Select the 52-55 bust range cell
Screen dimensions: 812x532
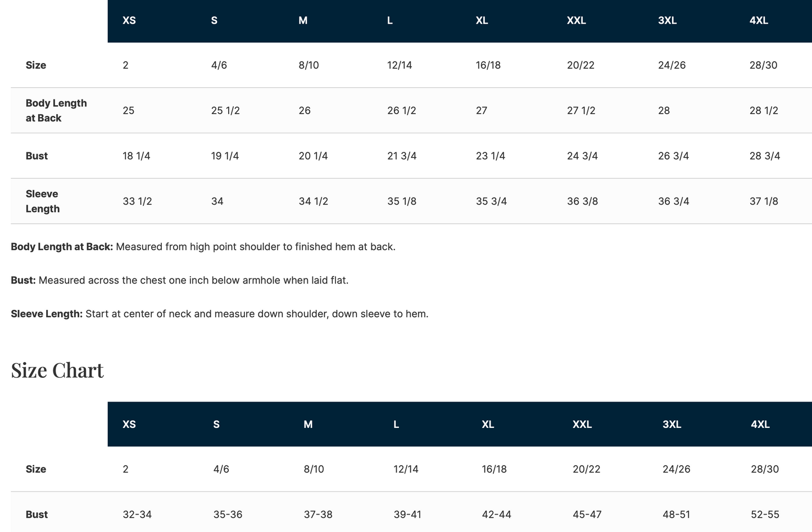(765, 515)
